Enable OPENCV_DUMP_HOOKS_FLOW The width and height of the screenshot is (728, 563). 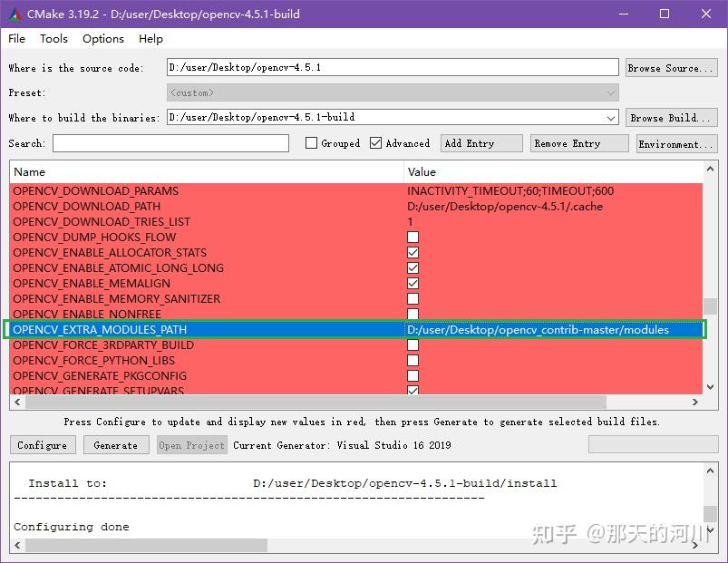click(413, 237)
